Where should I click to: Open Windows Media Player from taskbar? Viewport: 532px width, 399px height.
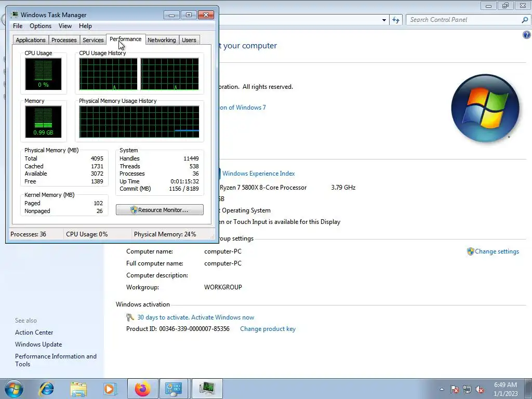(110, 389)
